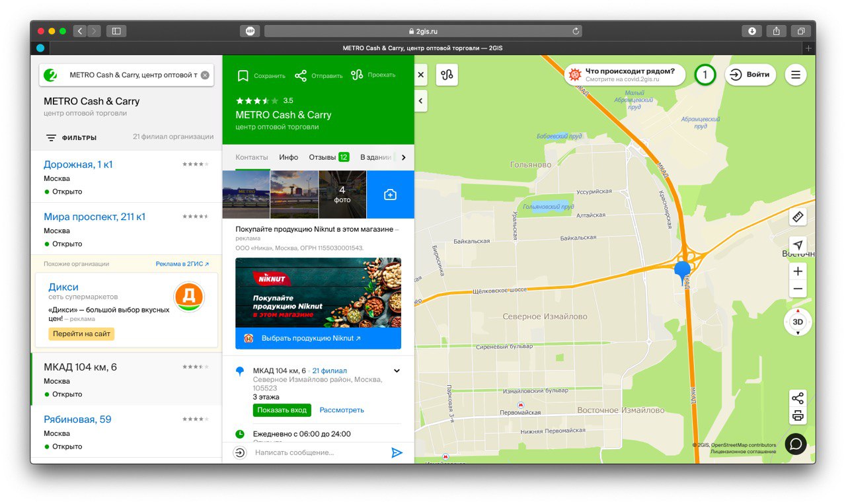The image size is (846, 504).
Task: Click Выбрать продукцию Niknut button
Action: click(318, 338)
